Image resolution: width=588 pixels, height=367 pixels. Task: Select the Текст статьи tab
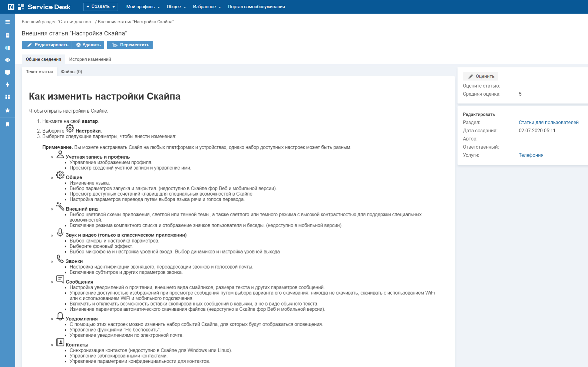tap(39, 72)
